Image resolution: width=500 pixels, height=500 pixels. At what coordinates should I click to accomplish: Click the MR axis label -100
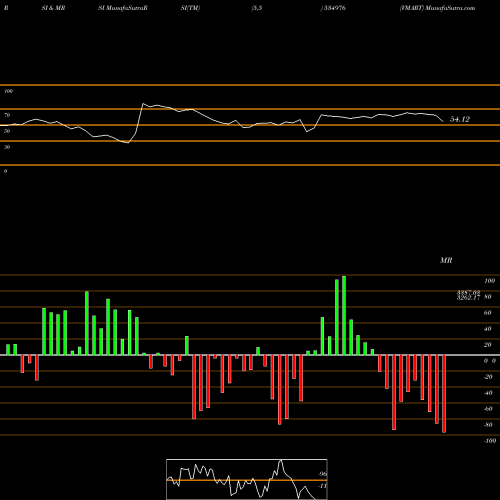coord(490,441)
